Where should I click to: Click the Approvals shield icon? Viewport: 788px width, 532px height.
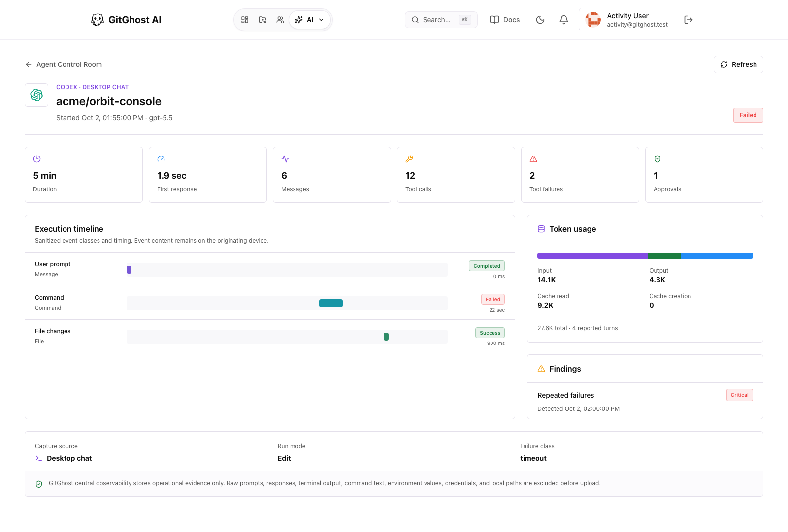coord(657,159)
